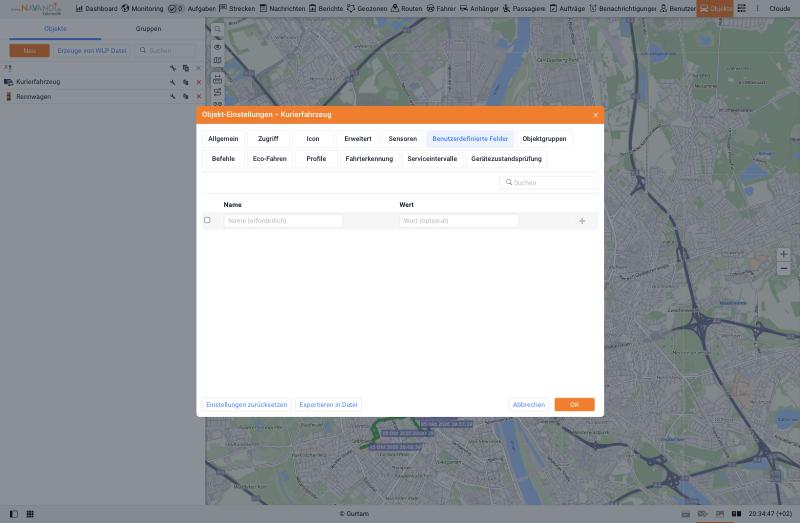Click the Abbrechen button
This screenshot has width=800, height=523.
[529, 405]
